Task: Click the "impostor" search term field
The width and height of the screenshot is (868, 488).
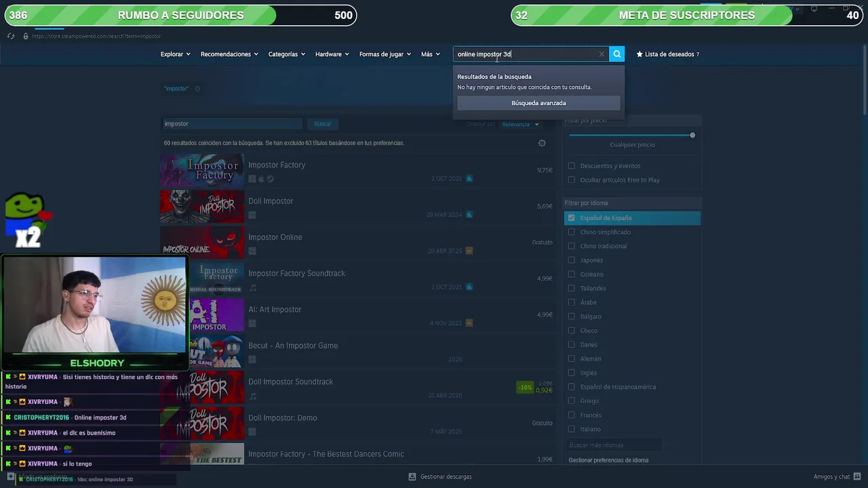Action: [x=232, y=123]
